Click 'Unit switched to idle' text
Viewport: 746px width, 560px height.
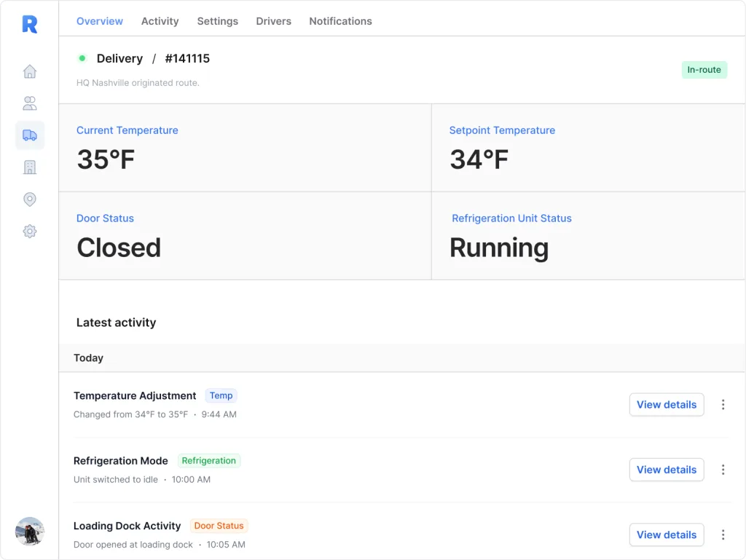[116, 480]
